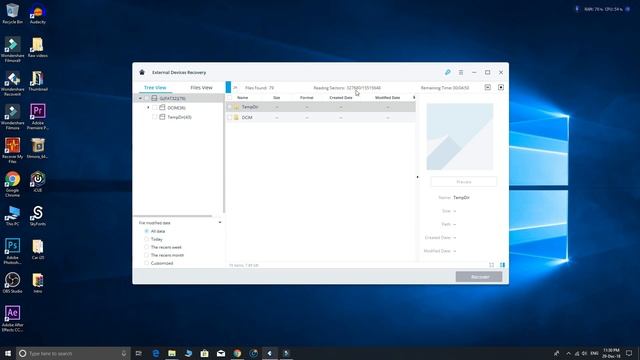Open the iCUE desktop shortcut
Image resolution: width=640 pixels, height=360 pixels.
[38, 182]
